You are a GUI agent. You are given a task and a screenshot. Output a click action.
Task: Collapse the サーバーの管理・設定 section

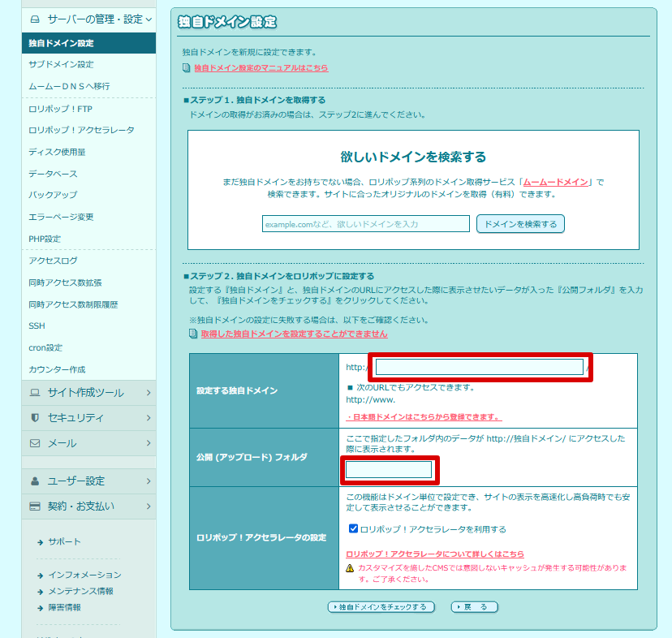(x=149, y=19)
